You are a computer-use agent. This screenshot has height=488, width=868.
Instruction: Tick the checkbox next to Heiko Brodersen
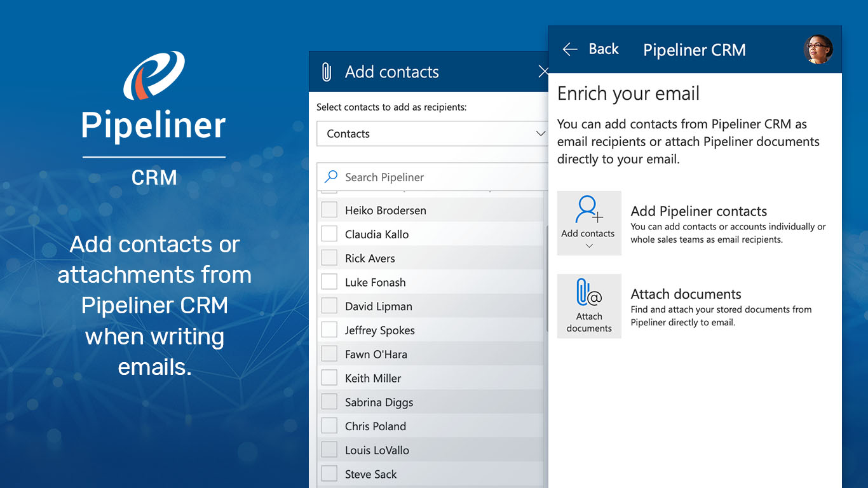coord(329,210)
